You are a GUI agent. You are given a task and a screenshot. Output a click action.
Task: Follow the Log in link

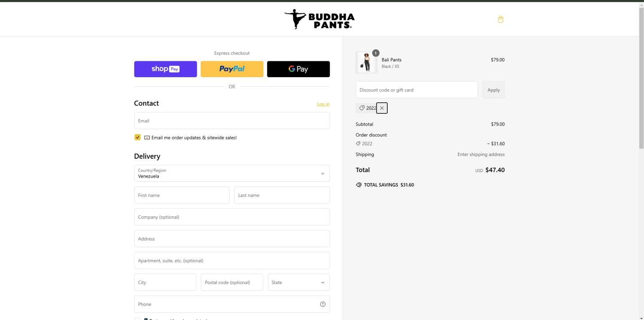click(x=323, y=104)
